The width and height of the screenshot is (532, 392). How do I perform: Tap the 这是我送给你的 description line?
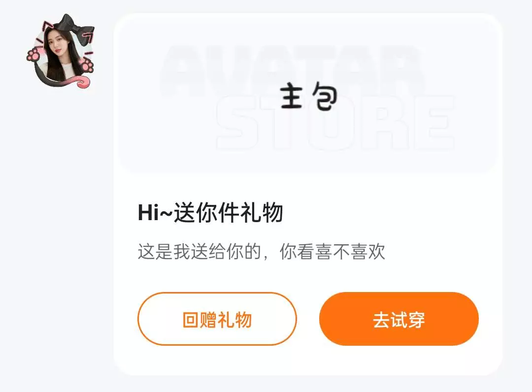(x=199, y=252)
